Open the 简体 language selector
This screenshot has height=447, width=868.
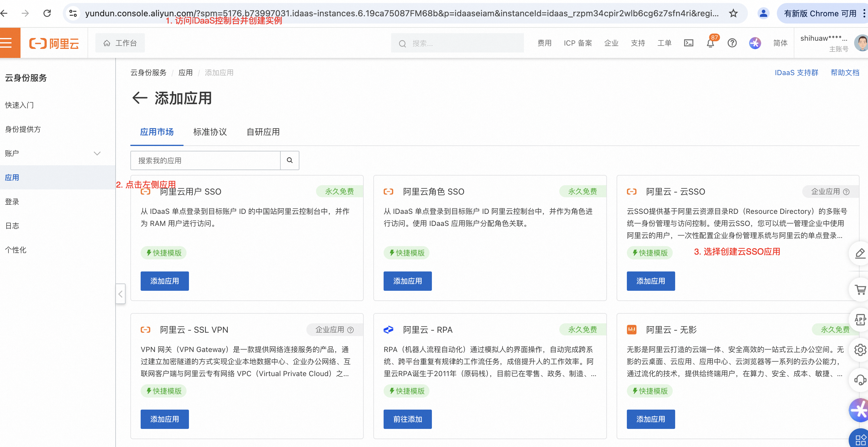pos(780,43)
